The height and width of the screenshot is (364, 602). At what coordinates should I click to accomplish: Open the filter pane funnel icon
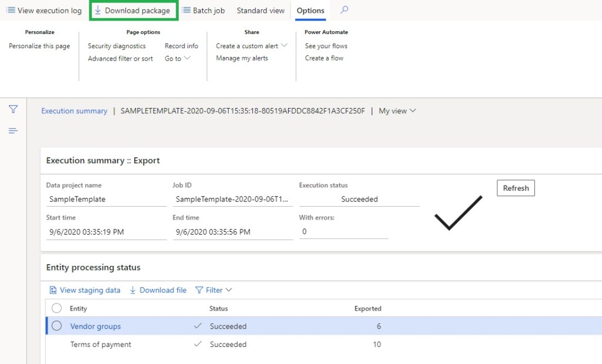click(x=13, y=109)
